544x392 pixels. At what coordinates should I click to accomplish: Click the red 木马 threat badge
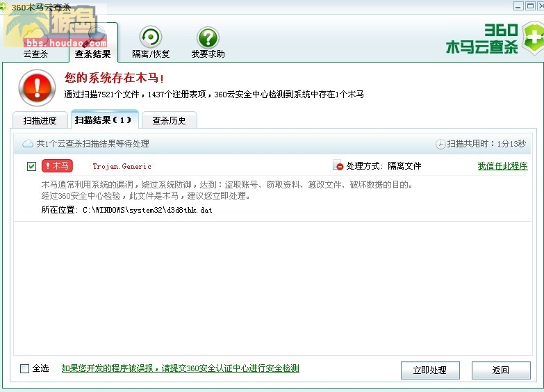click(x=57, y=166)
